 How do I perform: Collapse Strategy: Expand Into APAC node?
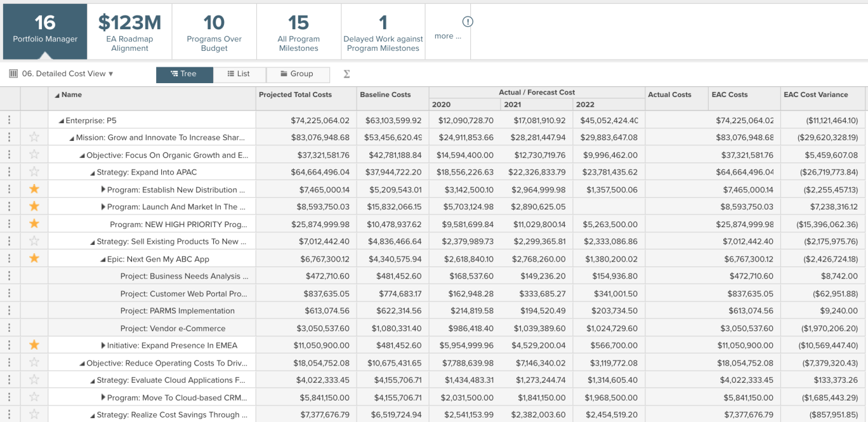click(x=93, y=173)
